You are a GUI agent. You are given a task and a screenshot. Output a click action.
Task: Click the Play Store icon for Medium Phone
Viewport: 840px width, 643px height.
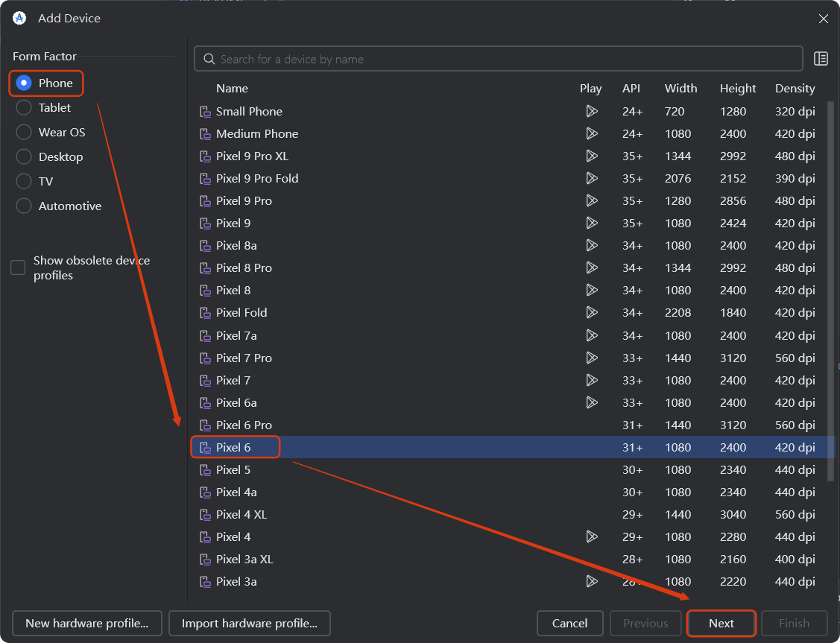click(592, 134)
